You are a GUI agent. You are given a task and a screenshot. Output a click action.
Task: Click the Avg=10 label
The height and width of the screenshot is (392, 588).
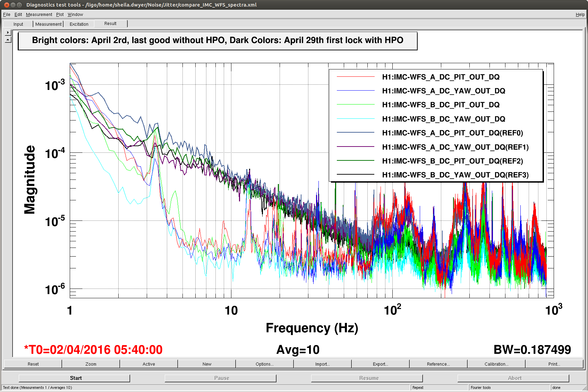(298, 350)
